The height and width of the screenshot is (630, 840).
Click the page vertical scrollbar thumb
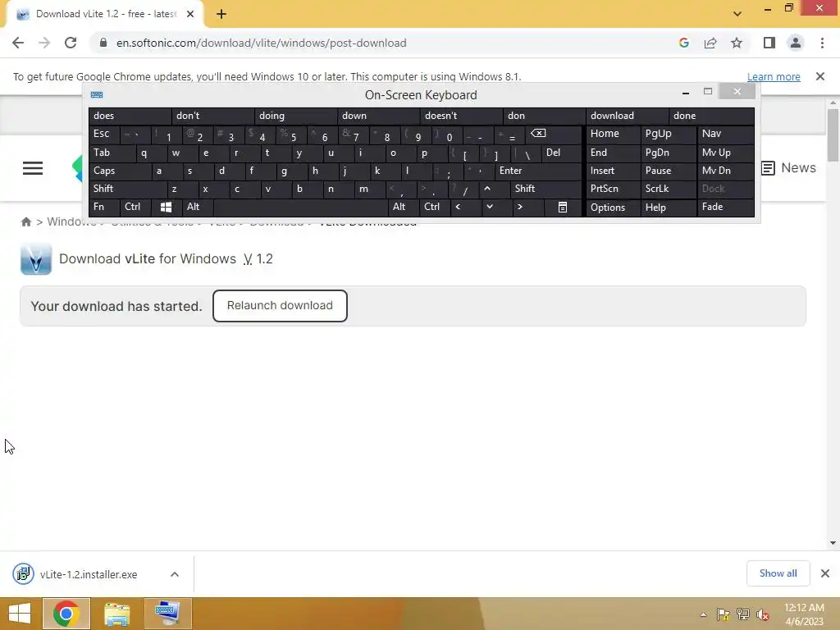(x=833, y=135)
